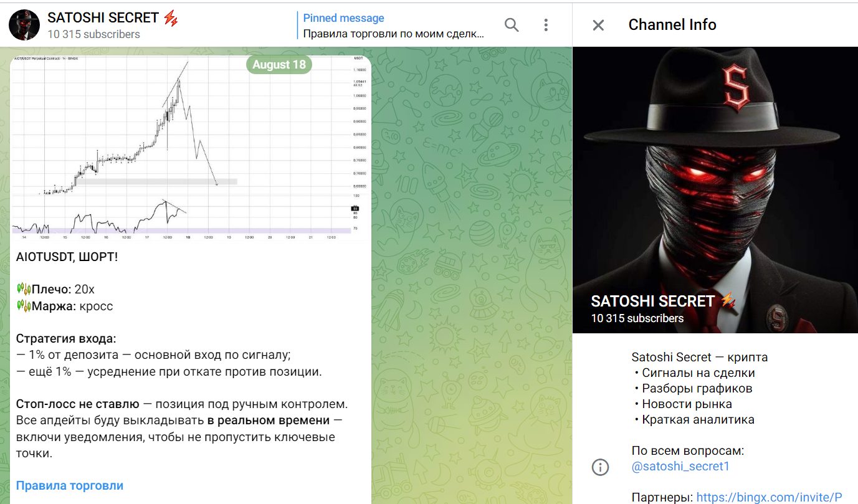Click the Сигналы на сделки bullet line

coord(695,373)
